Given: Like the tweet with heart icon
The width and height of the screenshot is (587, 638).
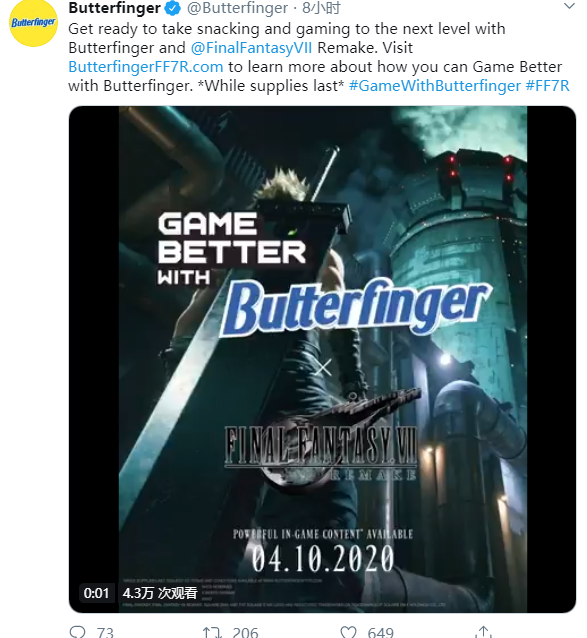Looking at the screenshot, I should (x=348, y=632).
